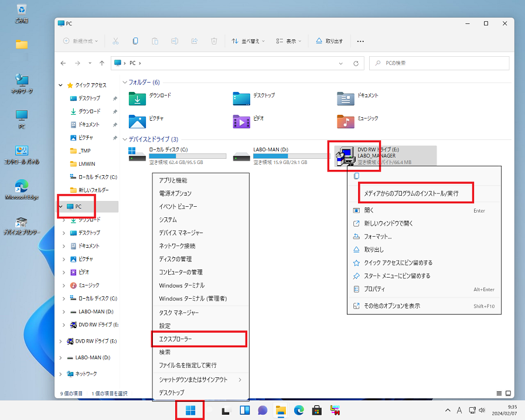Image resolution: width=525 pixels, height=420 pixels.
Task: Click the Share icon in toolbar
Action: [x=194, y=41]
